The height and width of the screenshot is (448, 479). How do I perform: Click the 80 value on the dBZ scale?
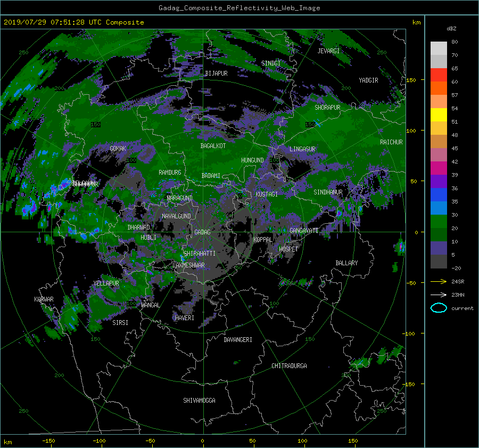click(455, 42)
